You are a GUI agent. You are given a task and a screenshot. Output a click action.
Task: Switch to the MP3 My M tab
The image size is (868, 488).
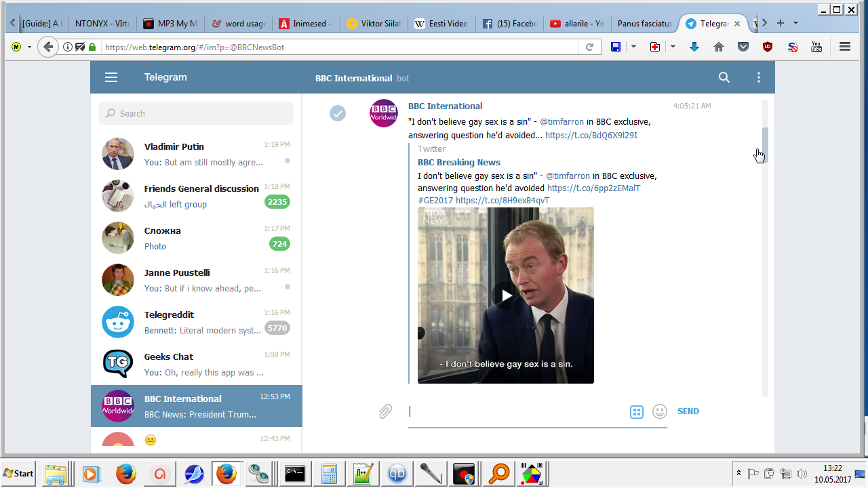171,24
